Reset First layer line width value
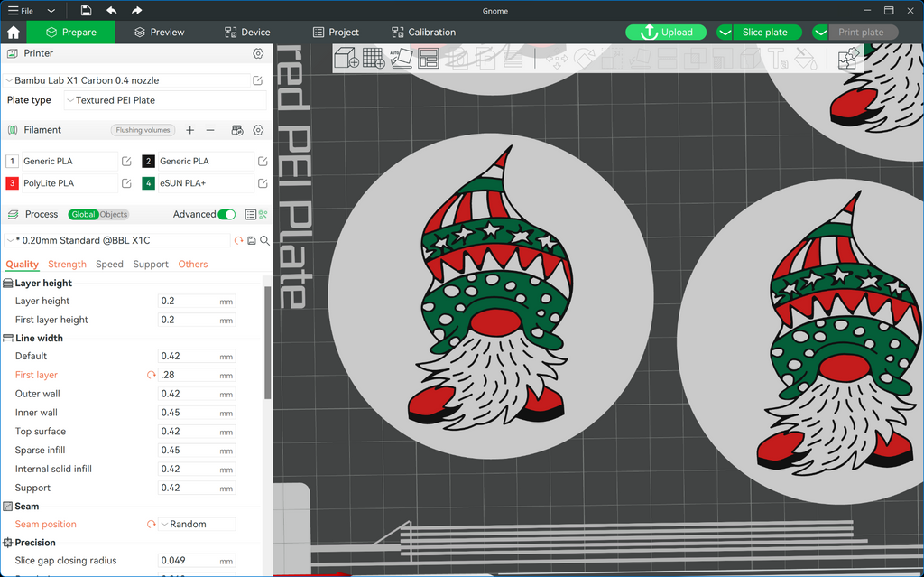 [x=152, y=375]
